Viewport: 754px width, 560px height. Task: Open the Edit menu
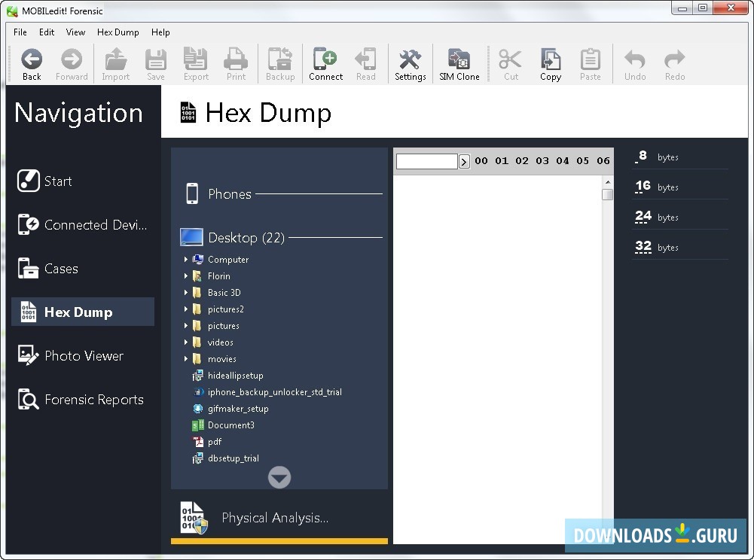click(x=47, y=32)
